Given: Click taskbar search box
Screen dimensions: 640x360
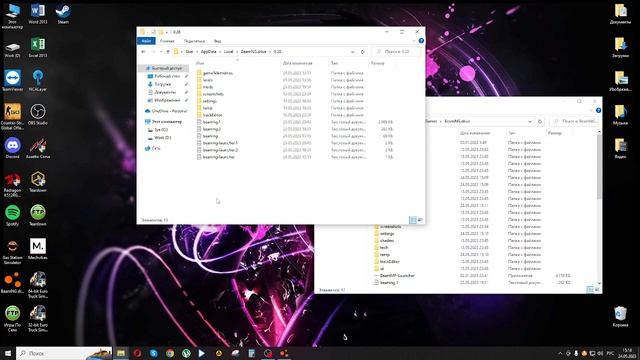Looking at the screenshot, I should (64, 353).
